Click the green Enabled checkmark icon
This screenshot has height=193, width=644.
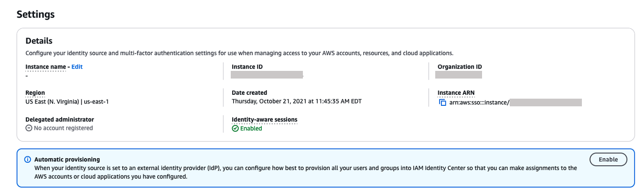[235, 128]
